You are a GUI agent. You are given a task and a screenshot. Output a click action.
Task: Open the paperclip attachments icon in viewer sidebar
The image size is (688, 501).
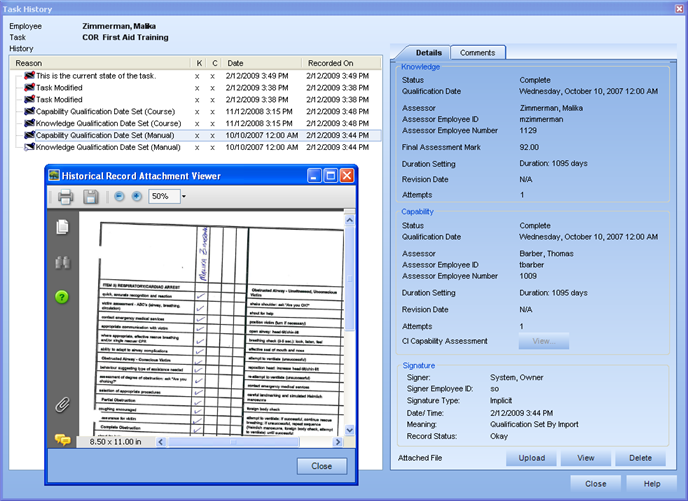(x=62, y=404)
